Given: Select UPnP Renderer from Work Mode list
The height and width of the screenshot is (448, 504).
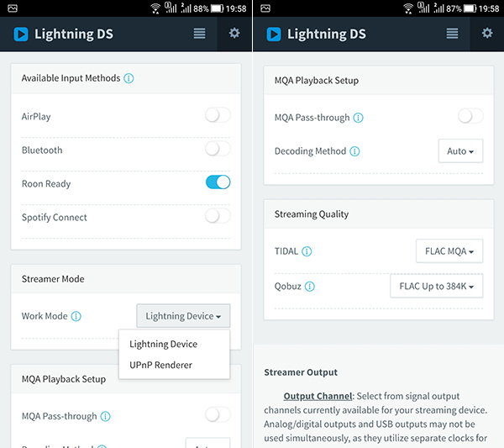Looking at the screenshot, I should click(160, 365).
